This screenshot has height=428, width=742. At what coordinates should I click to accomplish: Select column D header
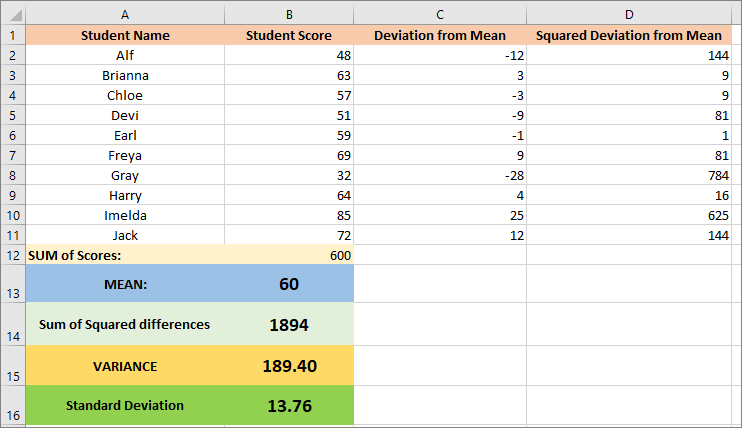point(628,15)
